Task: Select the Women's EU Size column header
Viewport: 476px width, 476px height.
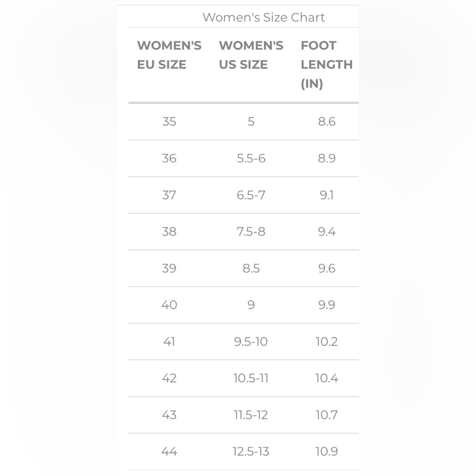Action: click(x=169, y=55)
